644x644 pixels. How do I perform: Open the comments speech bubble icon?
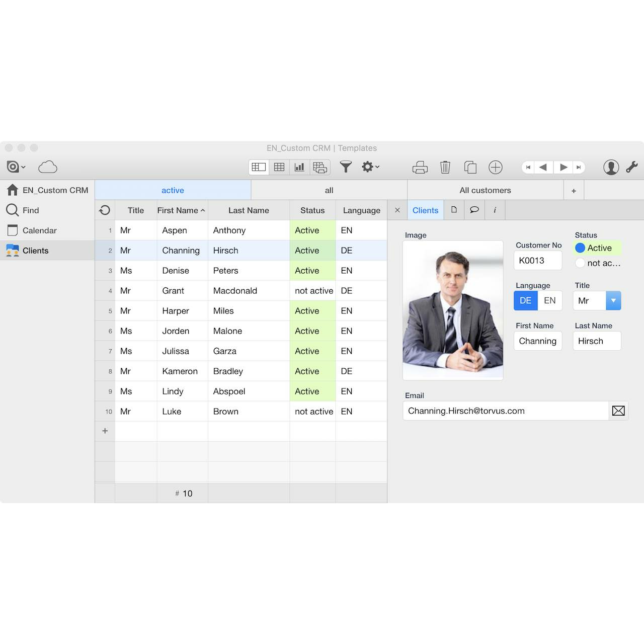[474, 210]
